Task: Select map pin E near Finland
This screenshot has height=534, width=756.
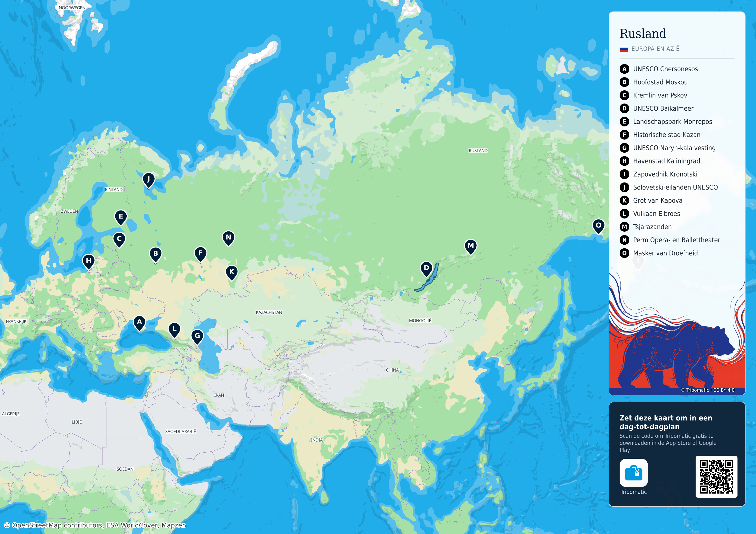Action: (x=121, y=217)
